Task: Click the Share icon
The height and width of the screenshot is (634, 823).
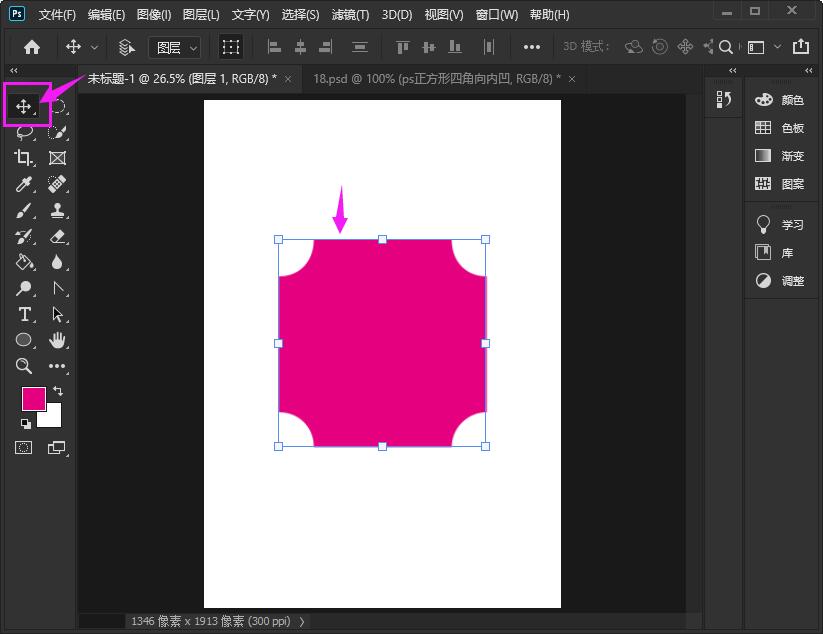Action: [801, 46]
